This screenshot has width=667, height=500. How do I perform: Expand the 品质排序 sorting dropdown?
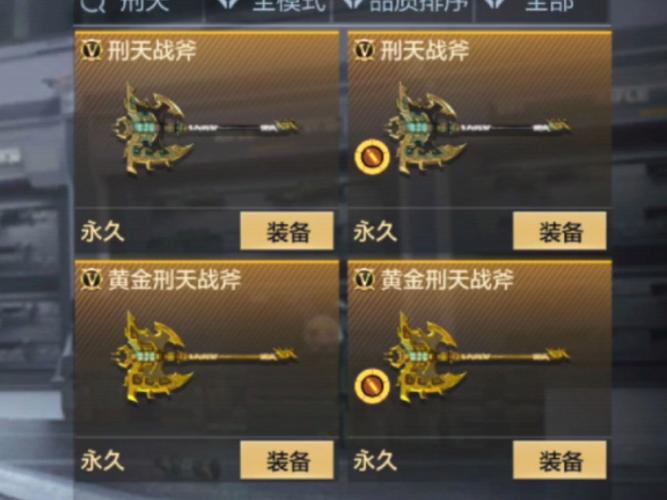point(403,8)
